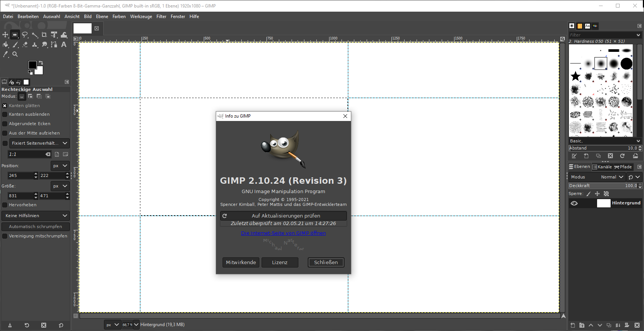Activate the Crop tool

(x=44, y=35)
